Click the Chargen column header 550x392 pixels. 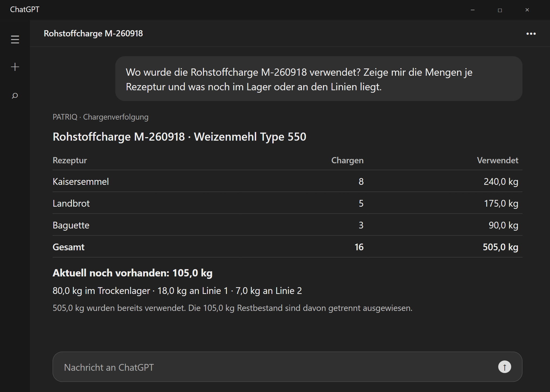coord(347,160)
